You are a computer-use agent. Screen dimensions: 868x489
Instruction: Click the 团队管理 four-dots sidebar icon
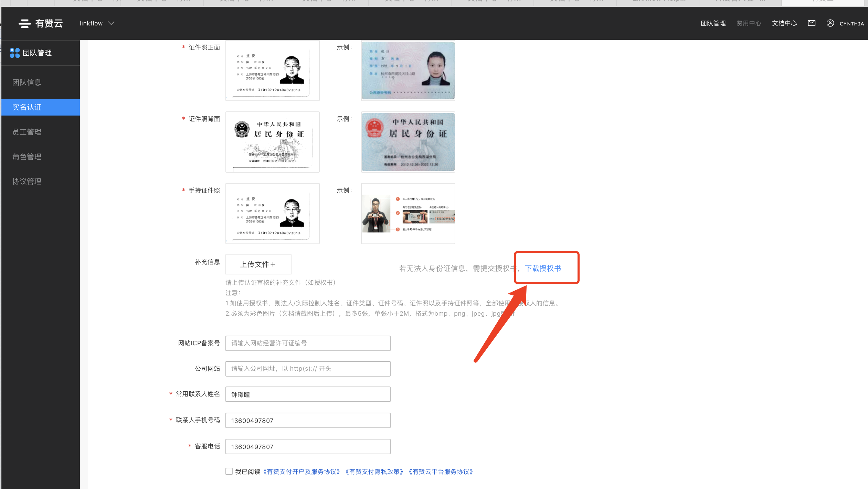(15, 53)
